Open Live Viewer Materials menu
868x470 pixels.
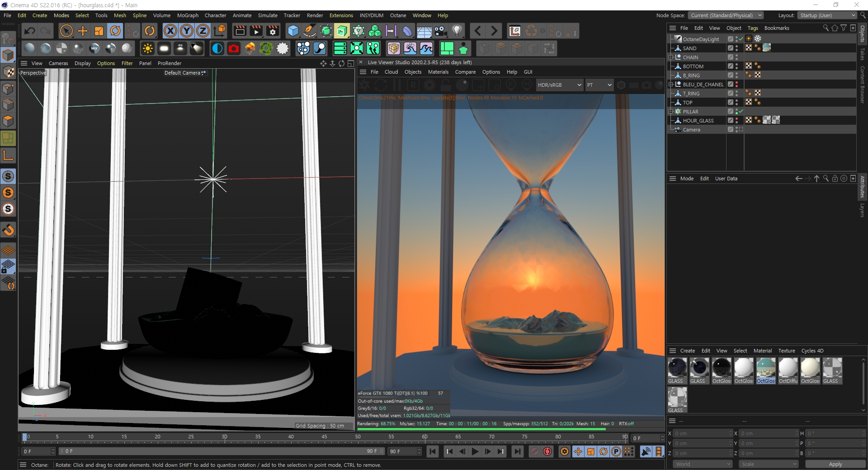pos(438,72)
